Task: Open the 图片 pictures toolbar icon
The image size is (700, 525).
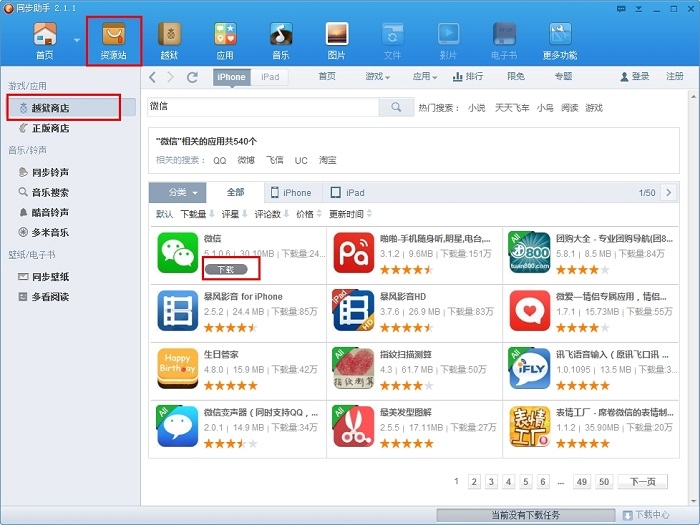Action: click(337, 41)
